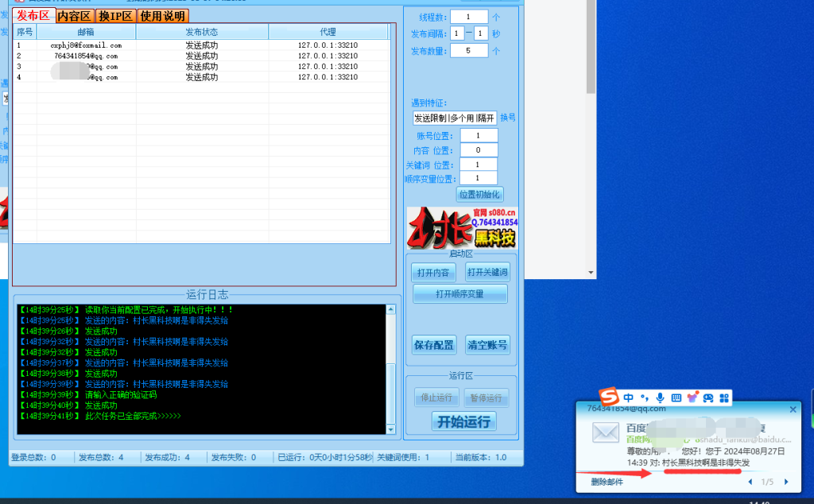Toggle punctuation mode on Sogou toolbar
The height and width of the screenshot is (504, 814).
click(644, 397)
